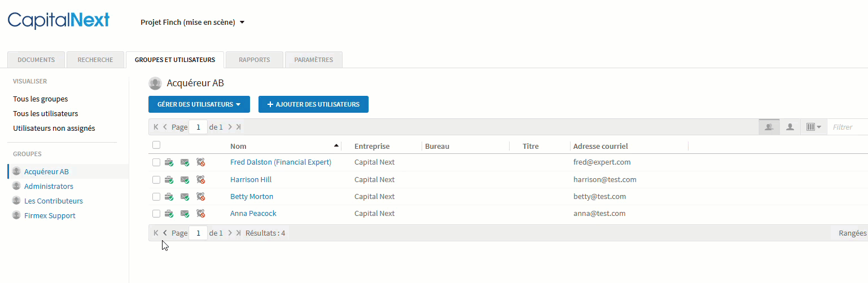Go to last page in the upper pager
Screen dimensions: 868x283
pos(238,127)
